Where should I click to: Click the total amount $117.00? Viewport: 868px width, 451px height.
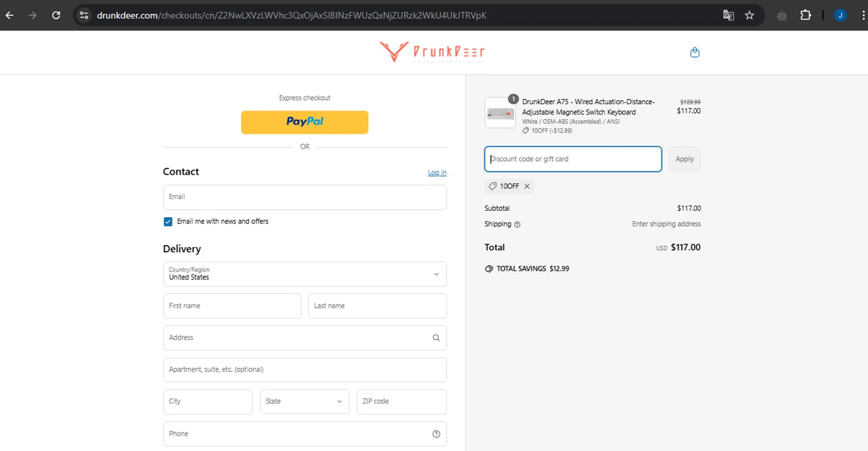click(x=685, y=248)
